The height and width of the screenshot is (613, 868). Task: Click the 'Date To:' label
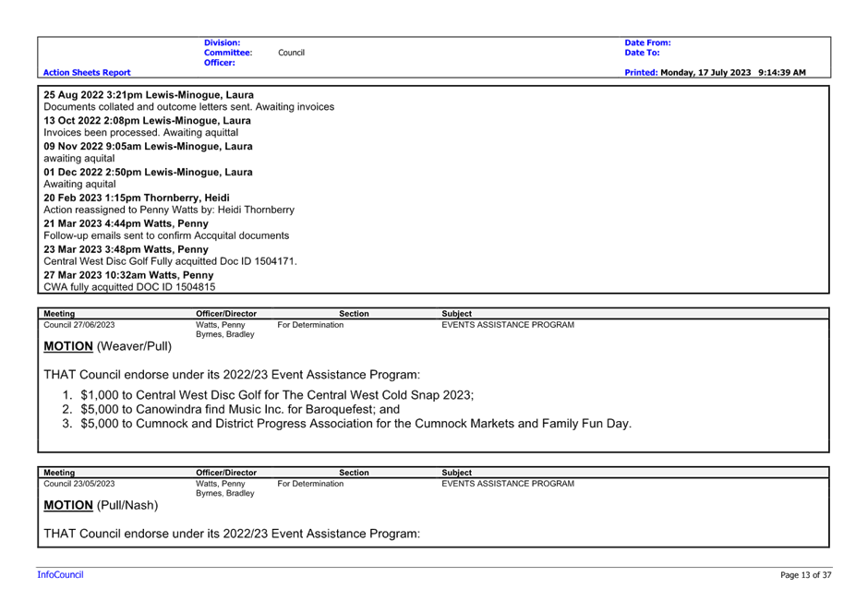(642, 53)
